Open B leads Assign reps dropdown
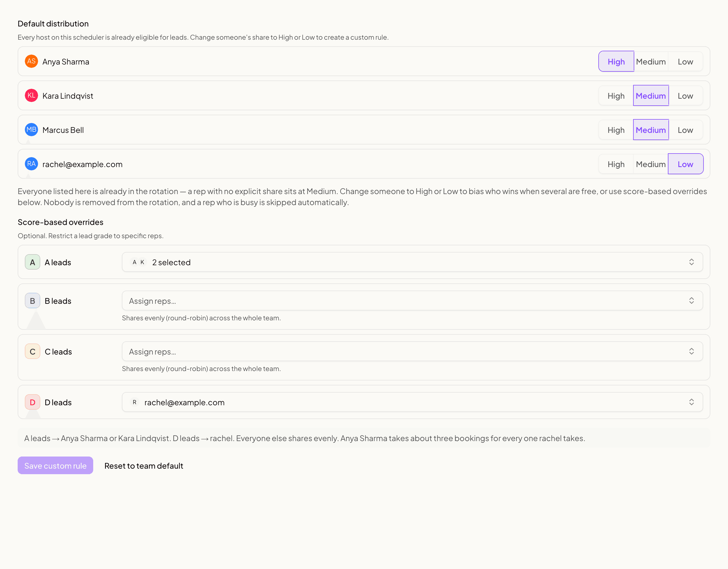 [412, 301]
